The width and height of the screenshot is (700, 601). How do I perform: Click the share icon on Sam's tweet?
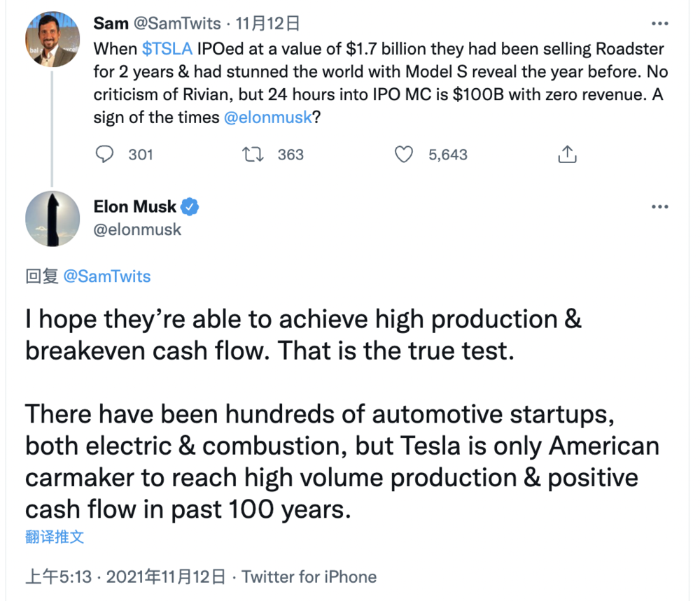(x=567, y=155)
